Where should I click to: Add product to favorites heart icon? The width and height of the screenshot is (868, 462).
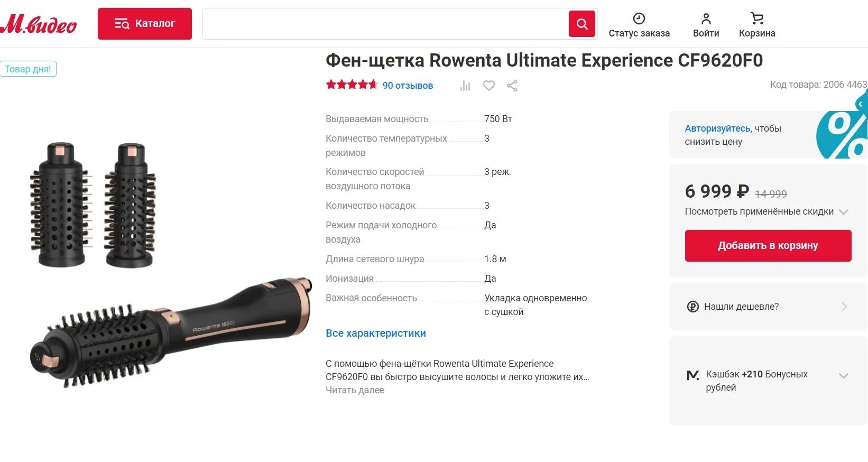[489, 86]
